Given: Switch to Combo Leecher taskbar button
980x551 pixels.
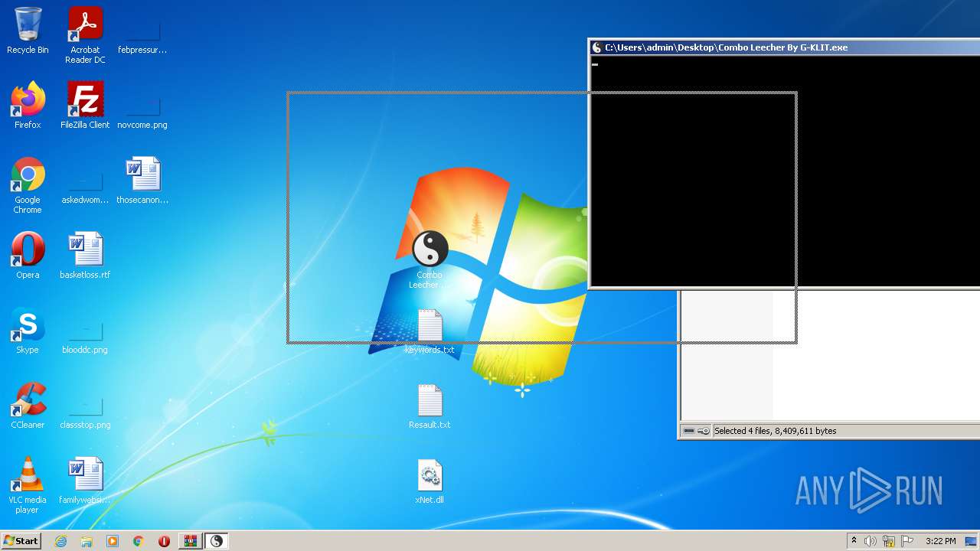Looking at the screenshot, I should [x=217, y=541].
